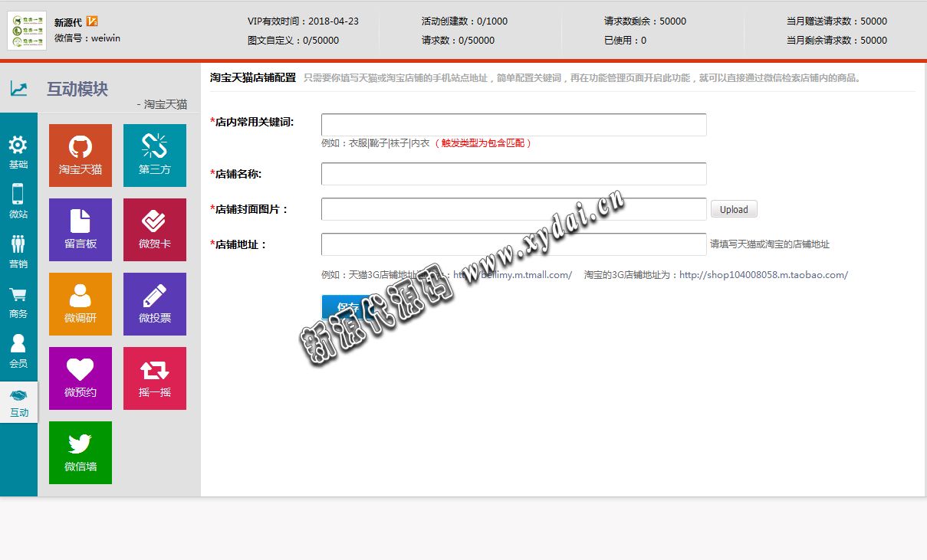The height and width of the screenshot is (560, 927).
Task: Focus the 店铺名称 shop name field
Action: [514, 174]
